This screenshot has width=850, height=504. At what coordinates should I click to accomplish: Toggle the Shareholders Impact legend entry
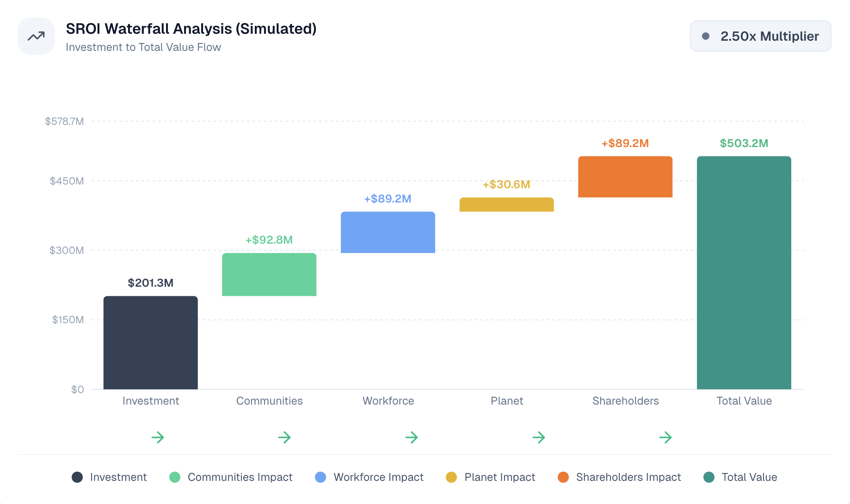tap(620, 477)
